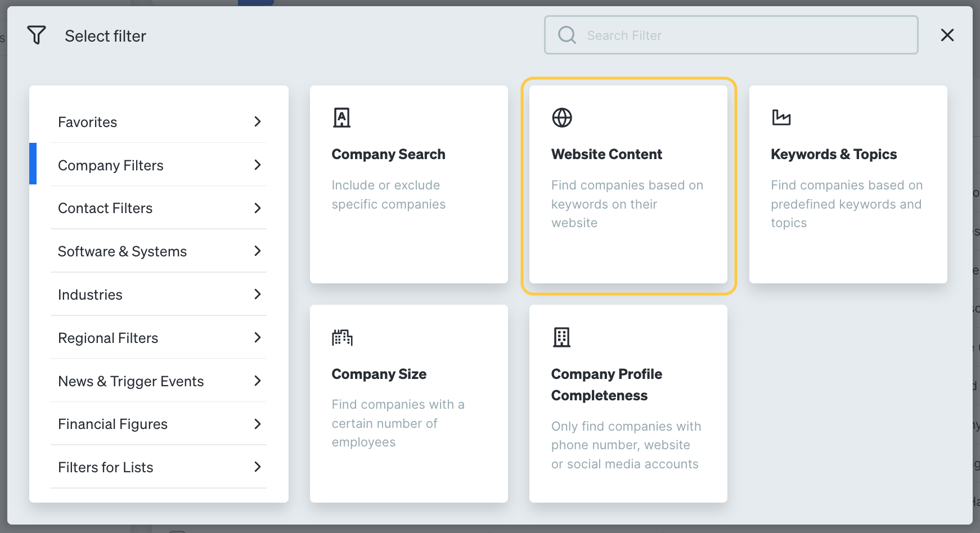Click into the Search Filter input field
This screenshot has height=533, width=980.
coord(731,35)
